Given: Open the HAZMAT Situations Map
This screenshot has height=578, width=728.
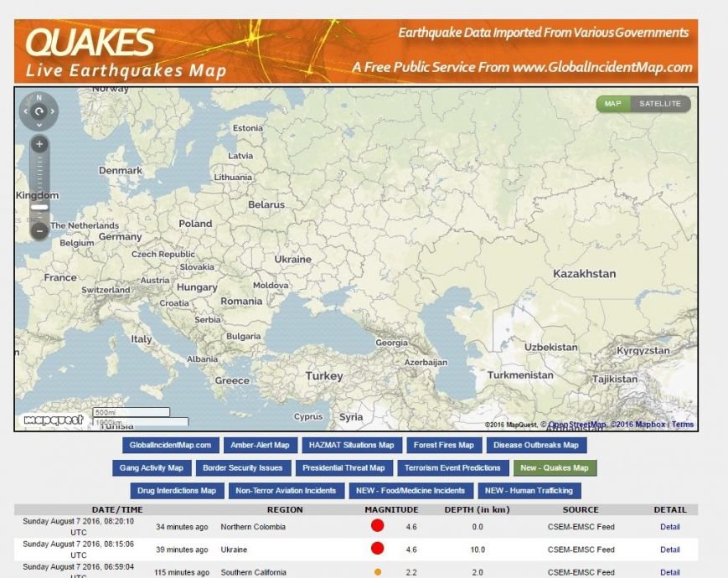Looking at the screenshot, I should tap(352, 445).
